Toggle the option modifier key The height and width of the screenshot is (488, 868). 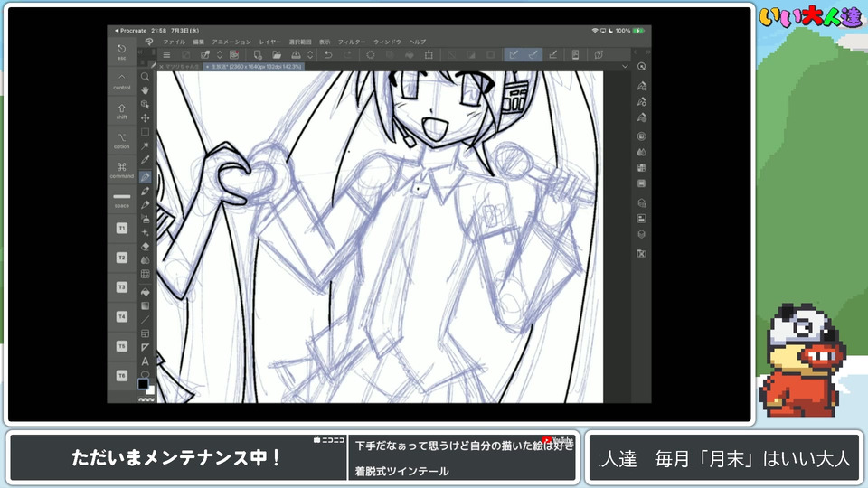point(122,141)
